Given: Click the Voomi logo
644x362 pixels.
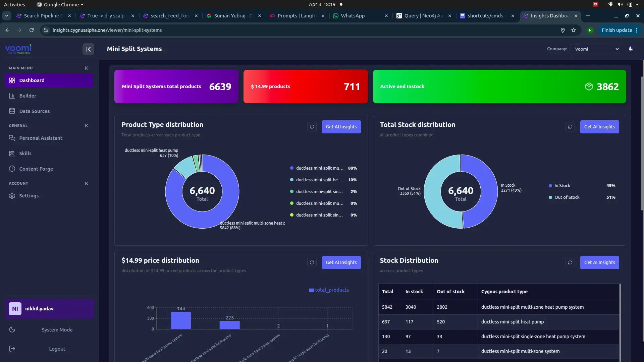Looking at the screenshot, I should click(x=18, y=49).
